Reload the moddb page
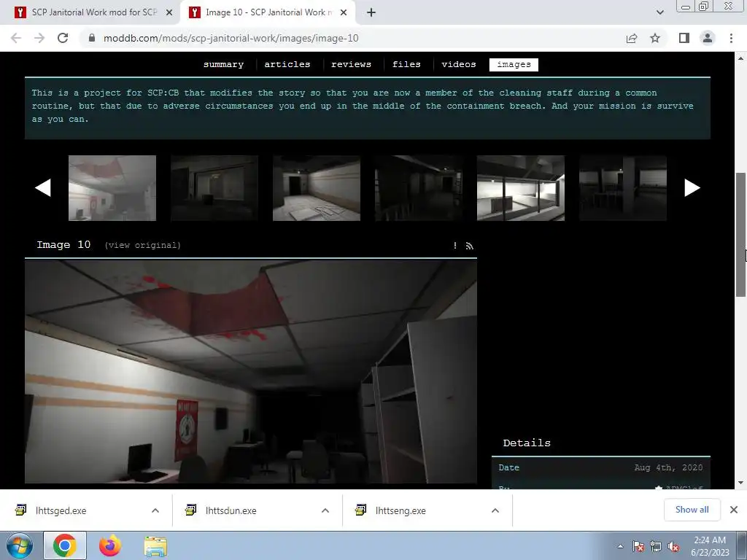The width and height of the screenshot is (747, 560). click(x=63, y=38)
